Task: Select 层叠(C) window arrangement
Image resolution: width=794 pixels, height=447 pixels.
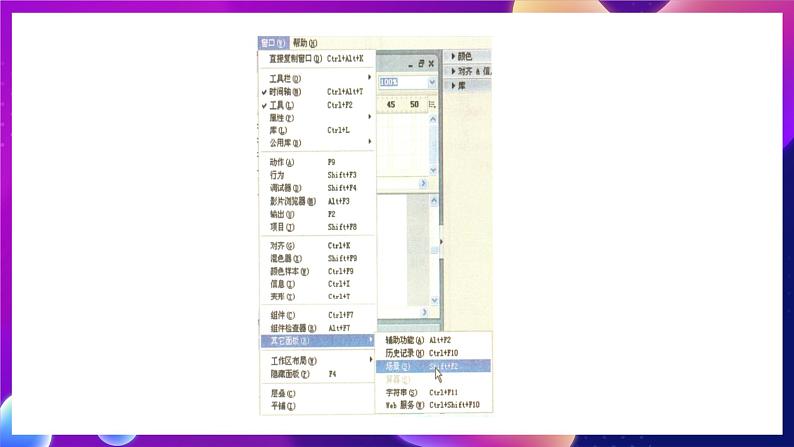Action: tap(317, 393)
